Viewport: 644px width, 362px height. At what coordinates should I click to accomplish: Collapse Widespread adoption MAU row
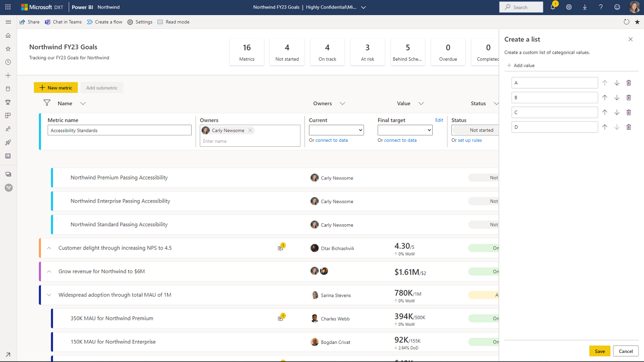pos(49,295)
